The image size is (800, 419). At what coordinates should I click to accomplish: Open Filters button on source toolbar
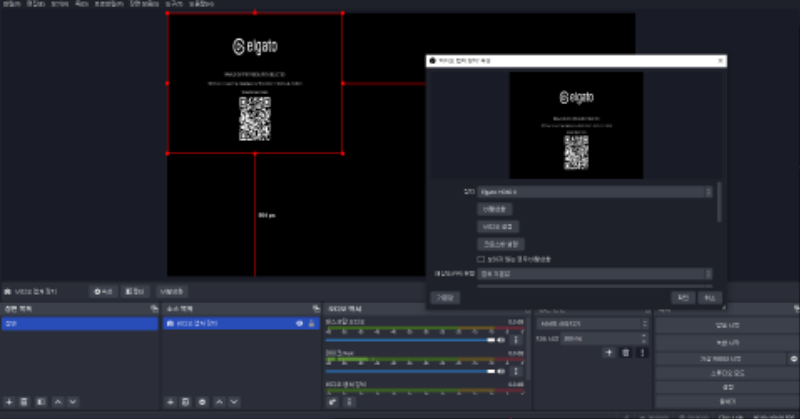pyautogui.click(x=135, y=291)
